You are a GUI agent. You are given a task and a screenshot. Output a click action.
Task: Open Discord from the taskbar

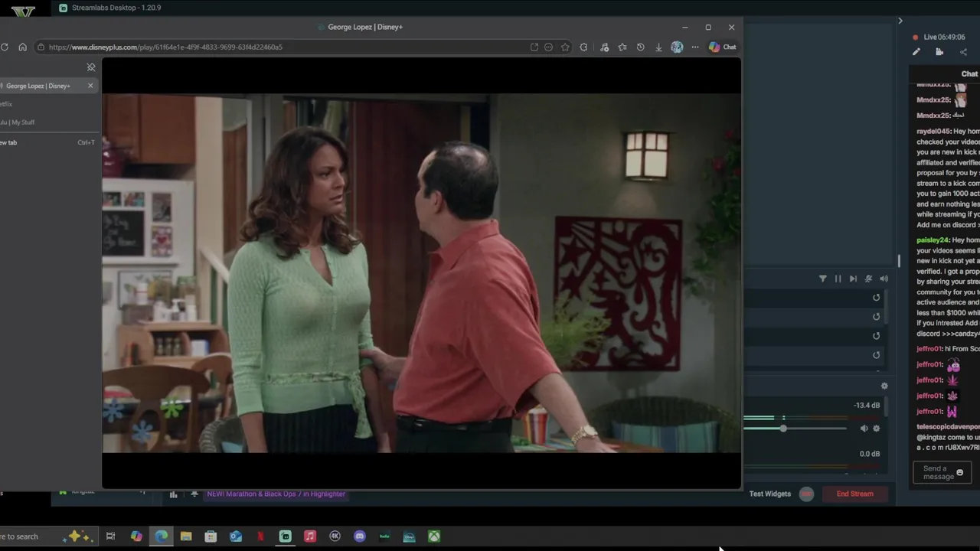coord(360,536)
